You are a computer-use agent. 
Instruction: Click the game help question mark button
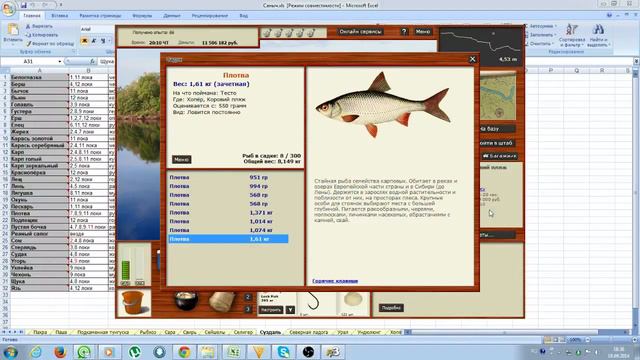pyautogui.click(x=404, y=31)
